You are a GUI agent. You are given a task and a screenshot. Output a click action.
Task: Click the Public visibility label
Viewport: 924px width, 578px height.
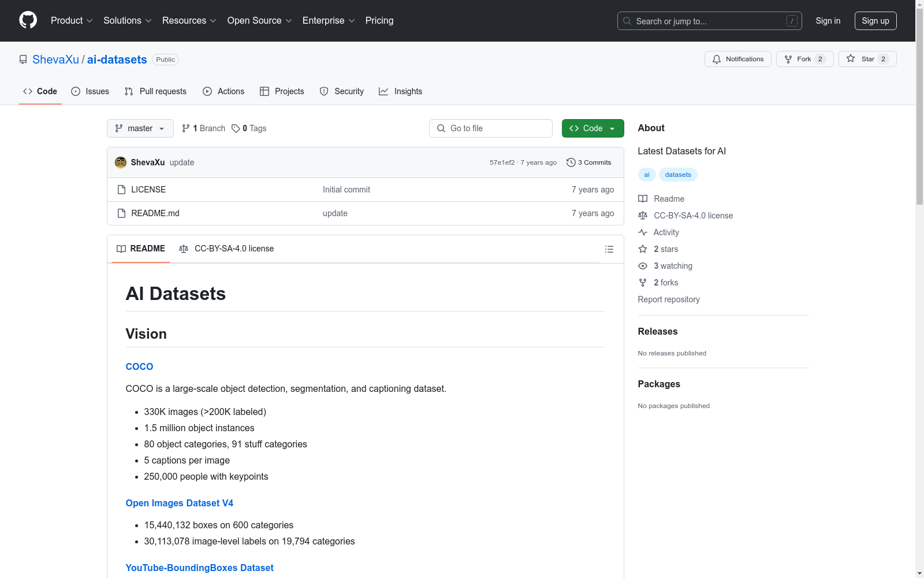165,60
